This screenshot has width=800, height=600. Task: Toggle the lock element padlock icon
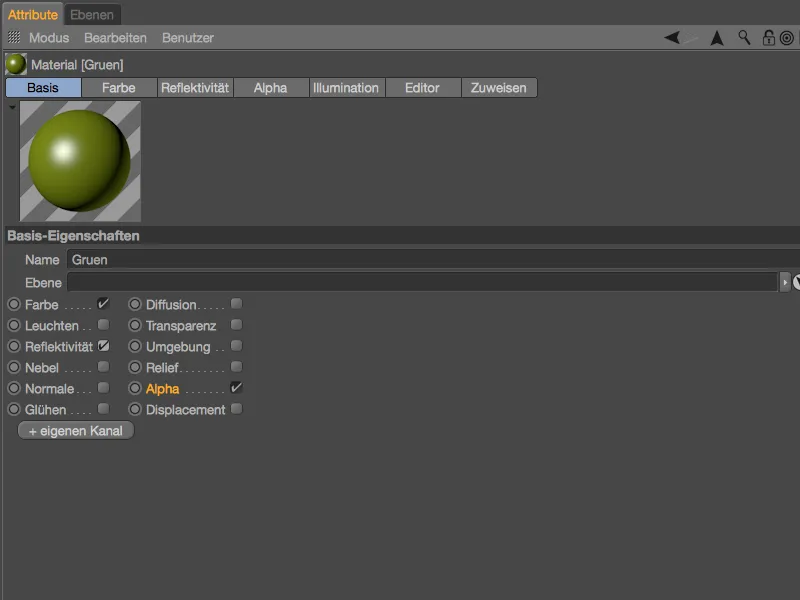[x=768, y=38]
